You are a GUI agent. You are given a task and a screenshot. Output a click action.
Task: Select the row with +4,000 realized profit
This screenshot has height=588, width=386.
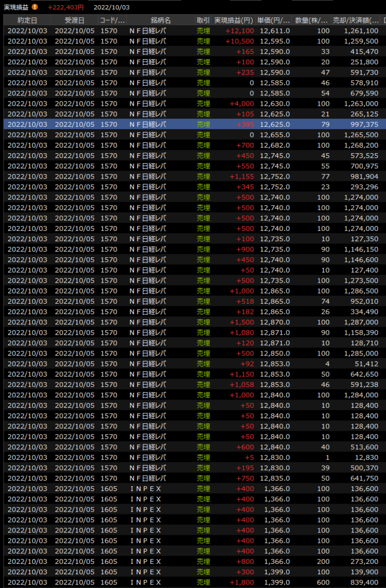coord(193,103)
